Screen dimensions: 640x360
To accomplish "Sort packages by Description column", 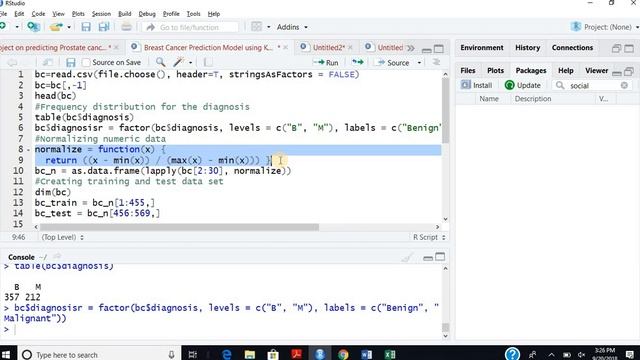I will click(x=533, y=99).
